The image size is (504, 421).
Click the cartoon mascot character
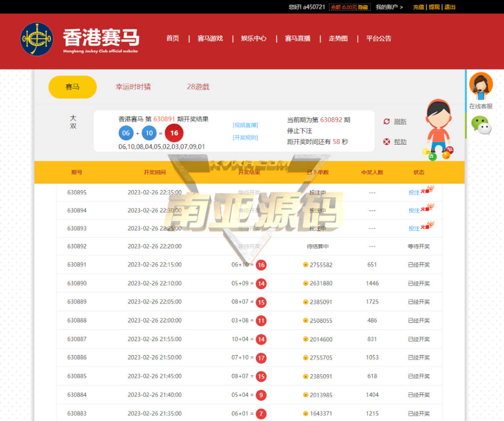(439, 129)
